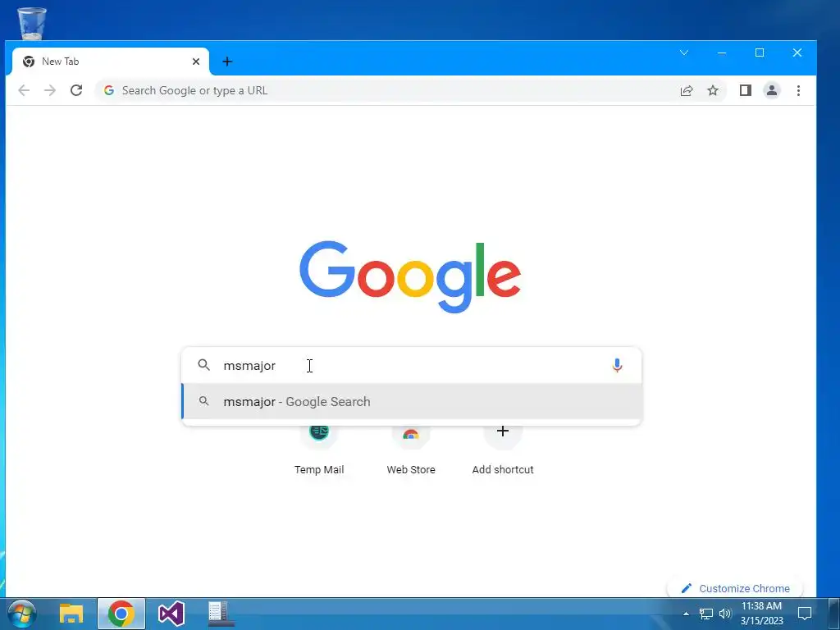Open the Chrome three-dot menu
Screen dimensions: 840x630
click(798, 90)
